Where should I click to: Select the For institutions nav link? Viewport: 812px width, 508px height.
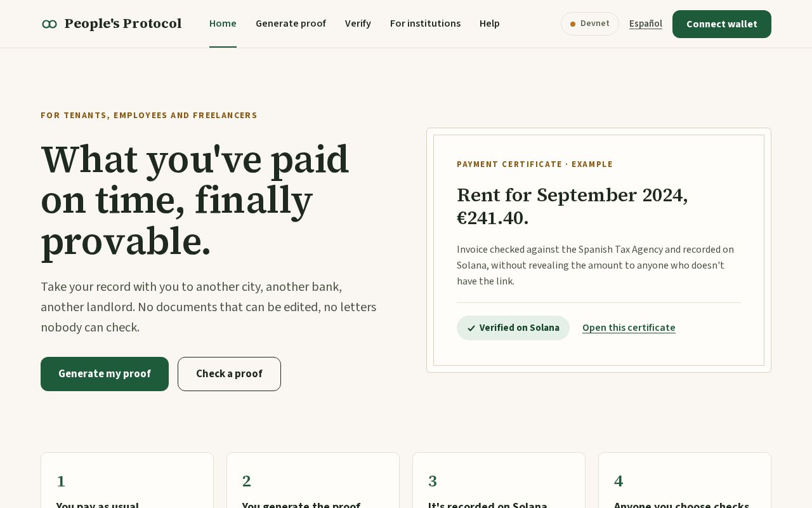pyautogui.click(x=425, y=23)
